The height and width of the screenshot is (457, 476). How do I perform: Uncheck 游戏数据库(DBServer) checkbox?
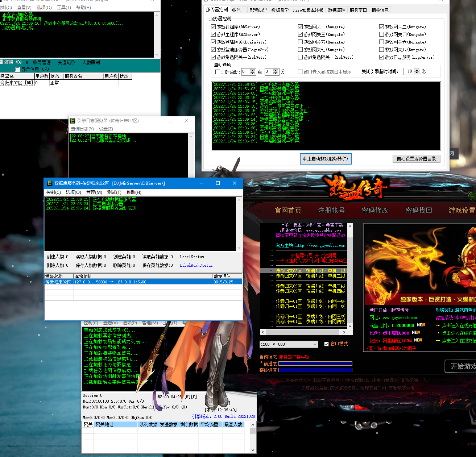coord(213,27)
